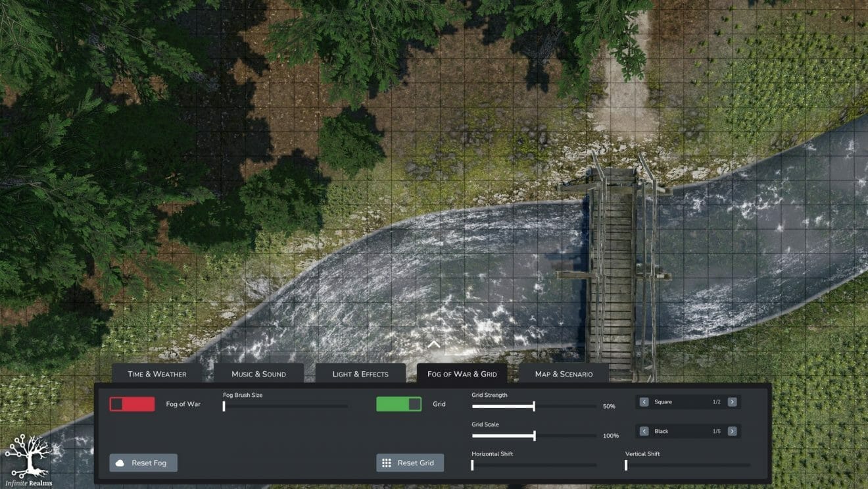Screen dimensions: 868x489
Task: Click the Reset Fog button
Action: [143, 463]
